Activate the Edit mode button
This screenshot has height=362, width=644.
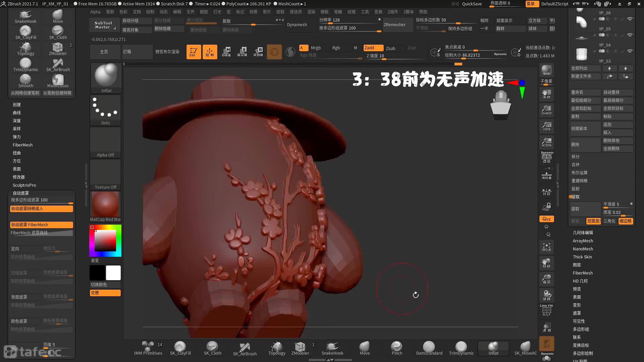194,52
